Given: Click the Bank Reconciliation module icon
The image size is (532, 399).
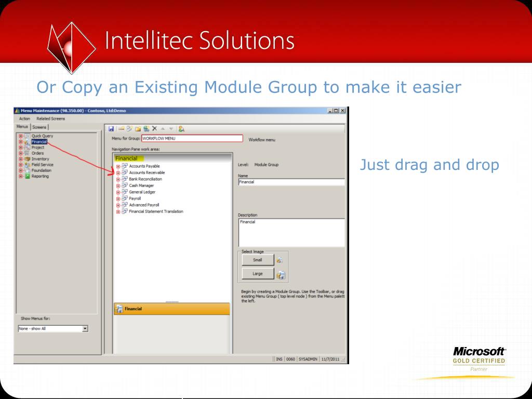Looking at the screenshot, I should 125,179.
